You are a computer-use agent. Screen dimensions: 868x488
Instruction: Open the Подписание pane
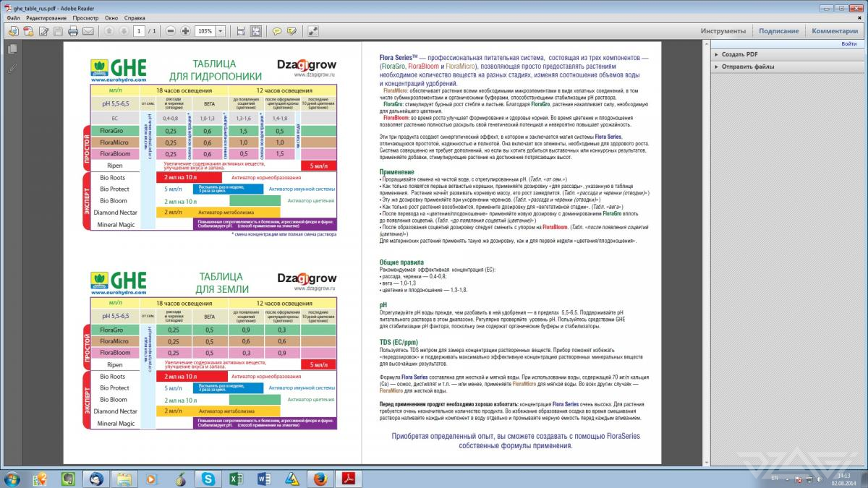778,31
